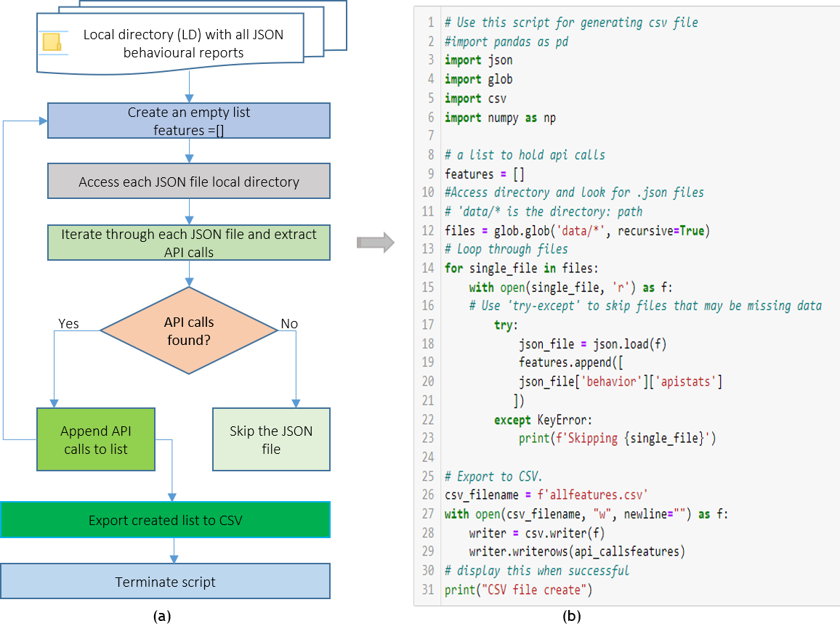Click the '# Export to CSV.' comment
Screen dimensions: 840x634
pyautogui.click(x=493, y=476)
